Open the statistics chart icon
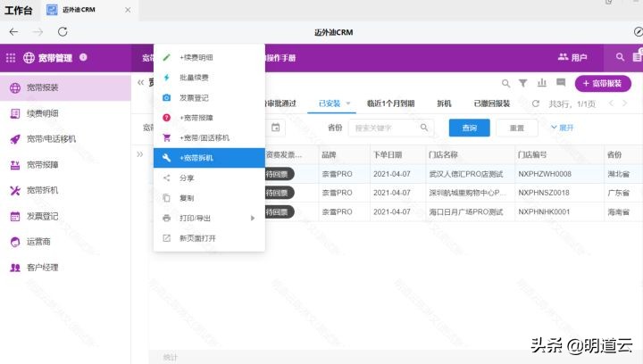Image resolution: width=643 pixels, height=364 pixels. [x=542, y=83]
